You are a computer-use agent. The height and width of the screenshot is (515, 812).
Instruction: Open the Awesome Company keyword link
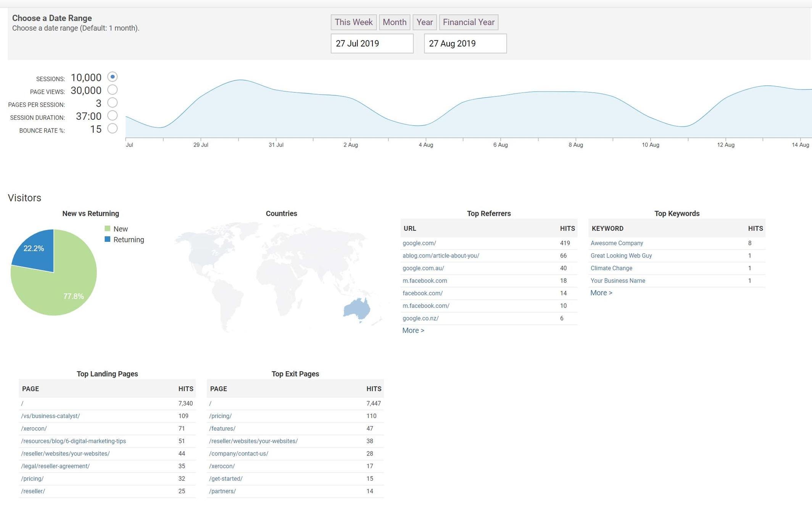pyautogui.click(x=617, y=243)
